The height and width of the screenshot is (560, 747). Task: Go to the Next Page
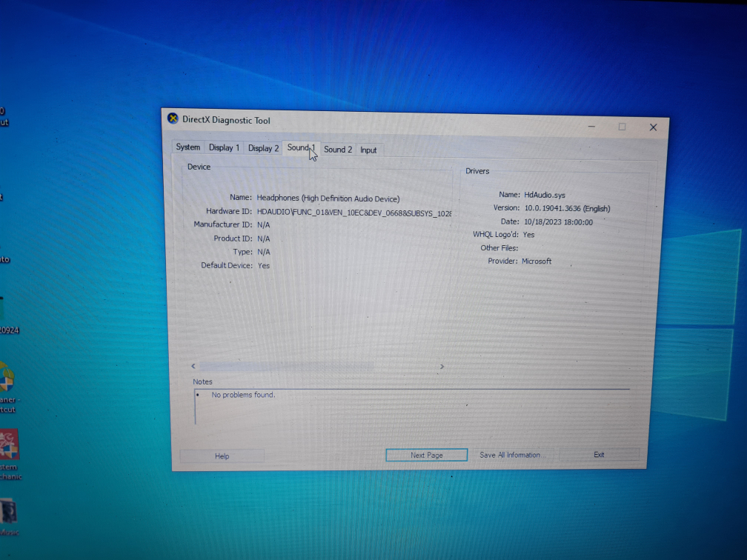[x=426, y=456]
